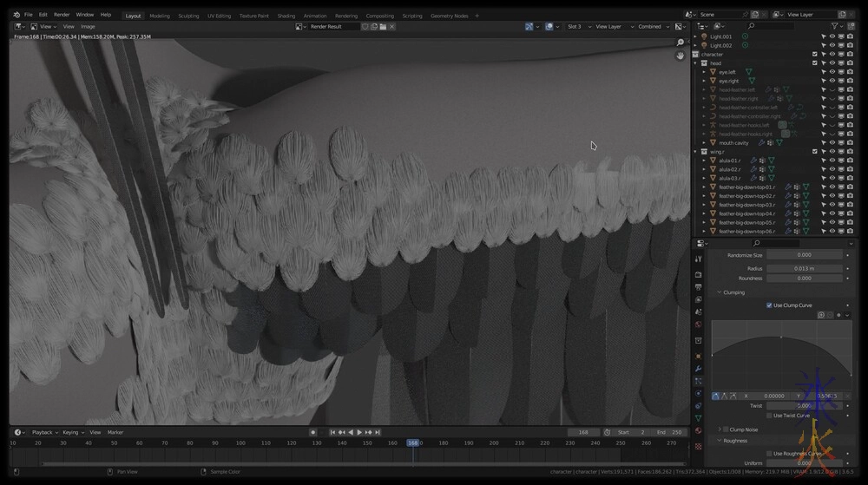
Task: Open the Render menu
Action: click(x=62, y=15)
